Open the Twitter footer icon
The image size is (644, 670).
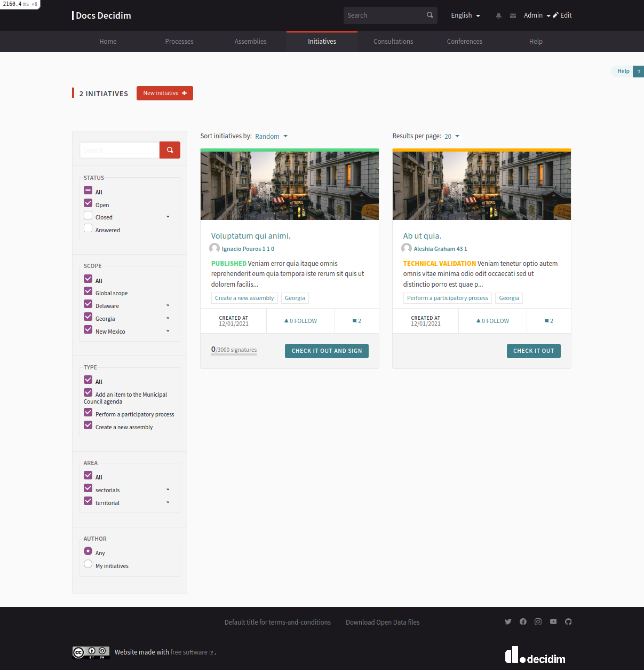point(508,621)
